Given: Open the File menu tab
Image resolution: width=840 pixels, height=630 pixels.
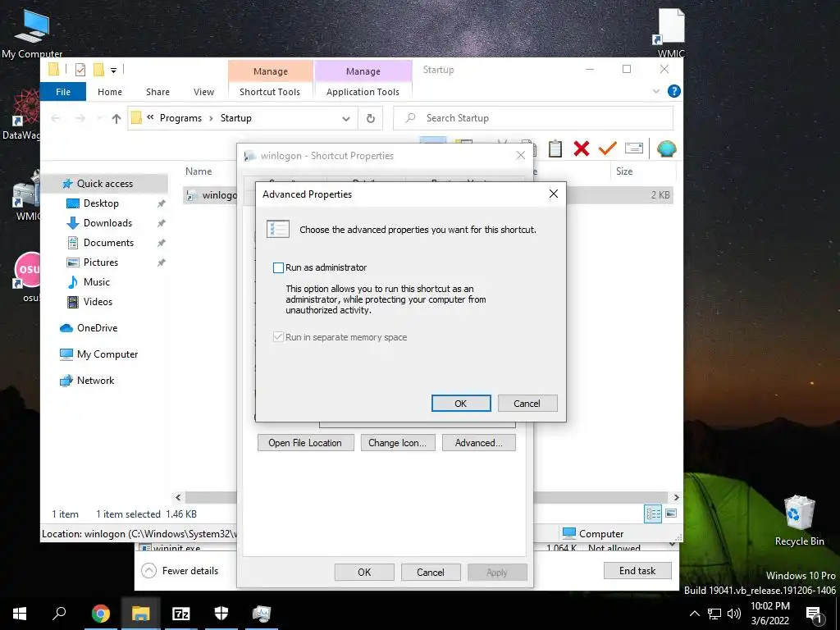Looking at the screenshot, I should [x=63, y=92].
